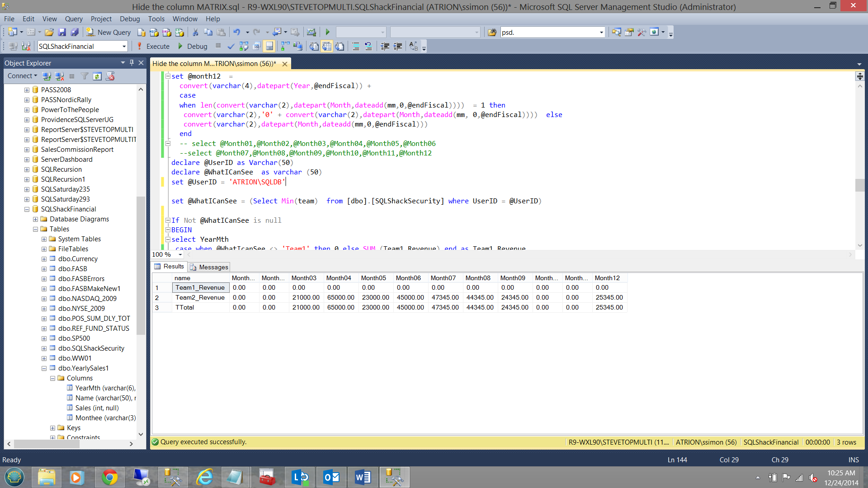Click the Save toolbar icon
Viewport: 868px width, 488px height.
click(x=62, y=32)
